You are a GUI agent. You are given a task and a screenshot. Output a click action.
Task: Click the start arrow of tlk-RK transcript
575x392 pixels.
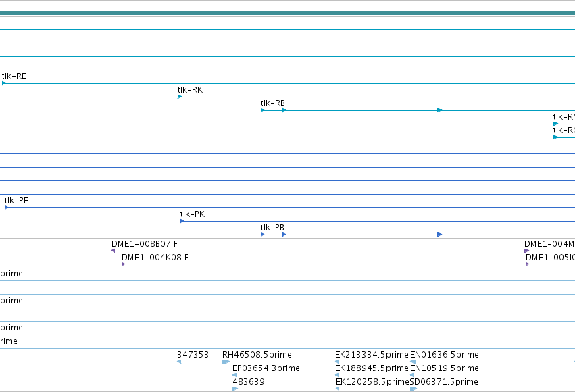(x=180, y=97)
